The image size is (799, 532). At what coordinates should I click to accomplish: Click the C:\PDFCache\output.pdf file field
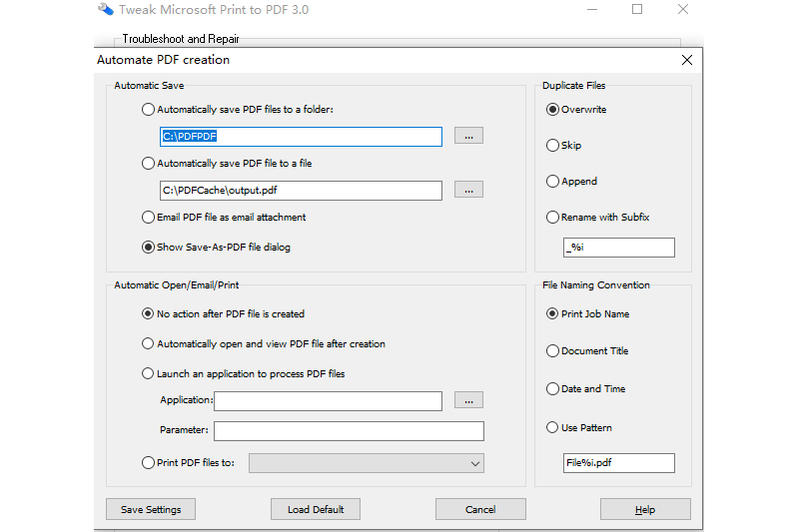[x=301, y=191]
